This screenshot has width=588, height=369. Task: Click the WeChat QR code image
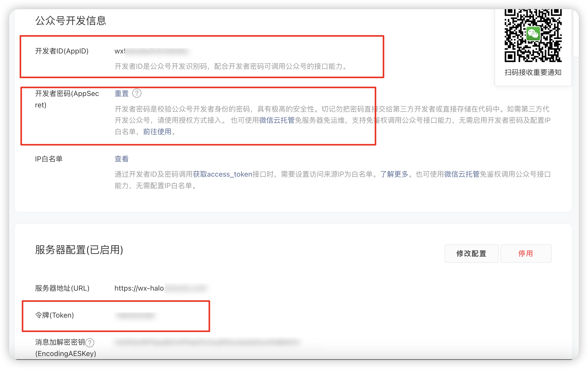coord(533,35)
